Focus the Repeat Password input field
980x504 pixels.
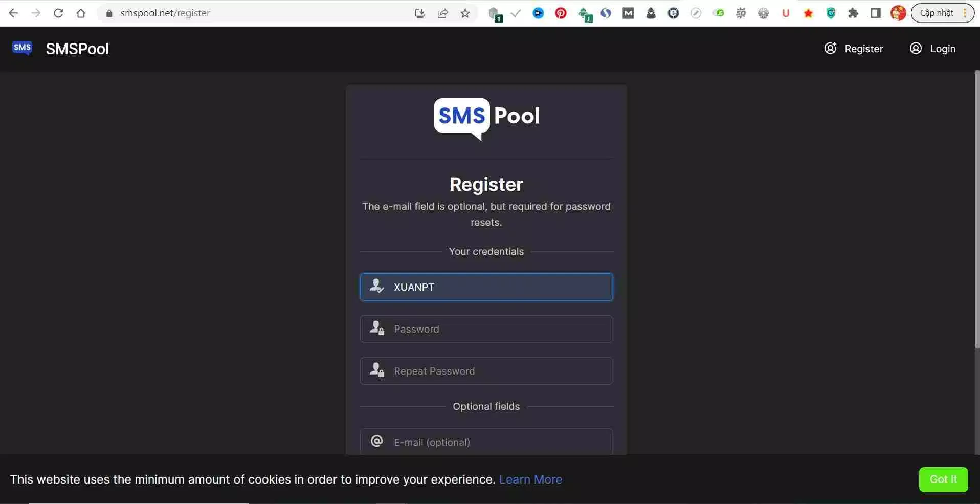coord(486,371)
